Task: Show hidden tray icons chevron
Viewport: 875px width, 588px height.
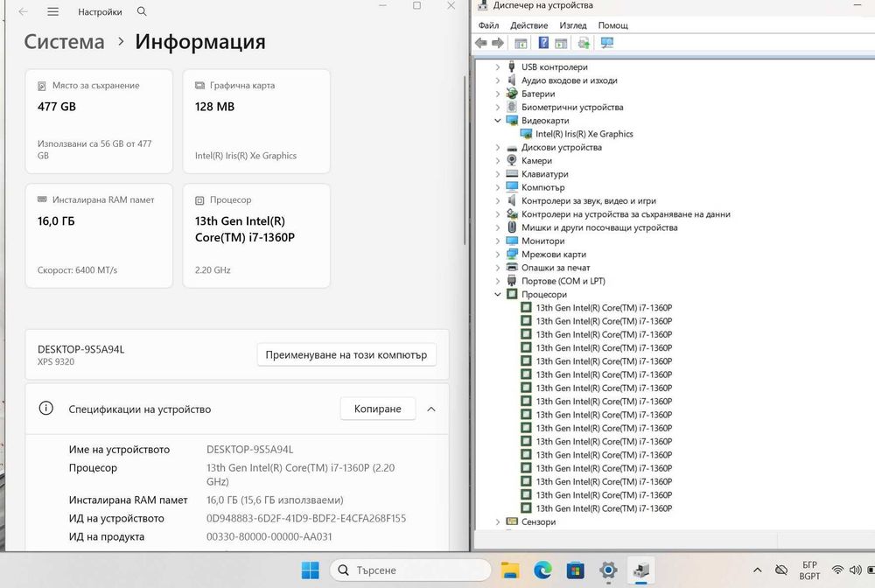Action: pyautogui.click(x=757, y=570)
